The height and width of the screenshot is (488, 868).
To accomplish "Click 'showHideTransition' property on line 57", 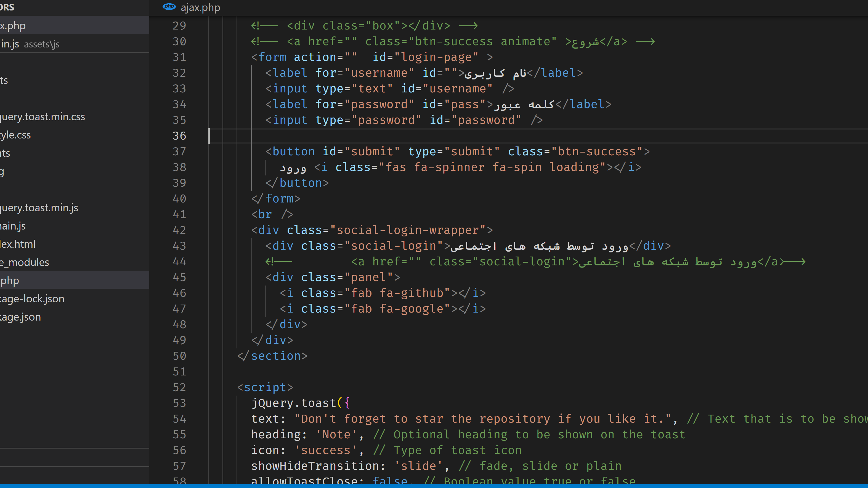I will (x=315, y=466).
